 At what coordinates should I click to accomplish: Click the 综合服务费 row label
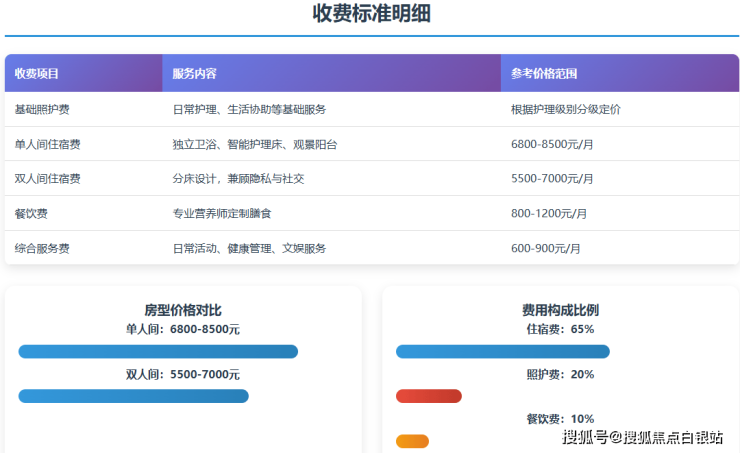42,248
